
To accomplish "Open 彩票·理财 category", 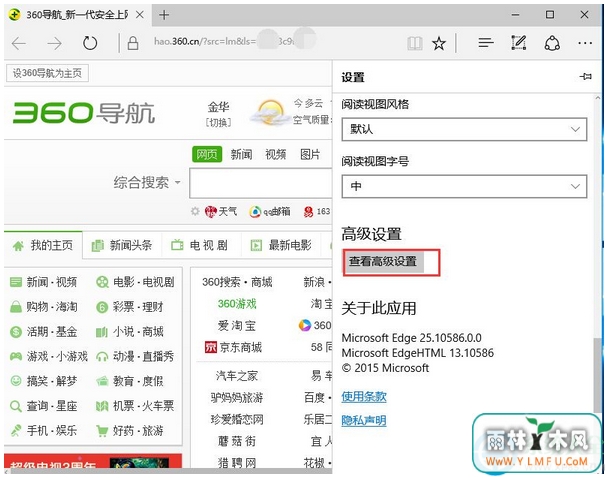I will (x=130, y=307).
